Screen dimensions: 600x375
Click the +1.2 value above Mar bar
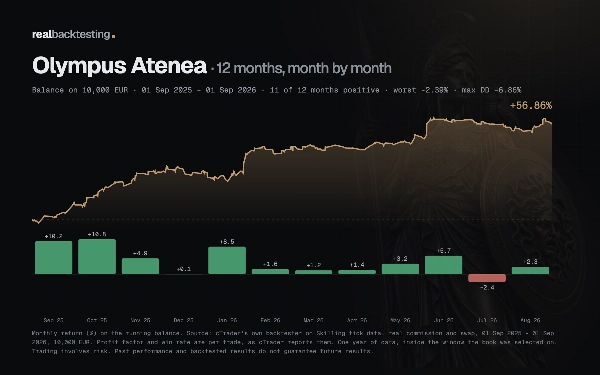[x=314, y=265]
